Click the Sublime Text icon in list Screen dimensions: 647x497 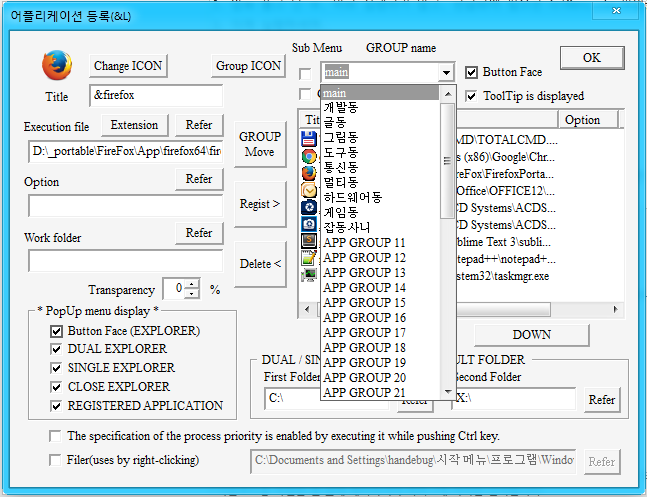[309, 240]
